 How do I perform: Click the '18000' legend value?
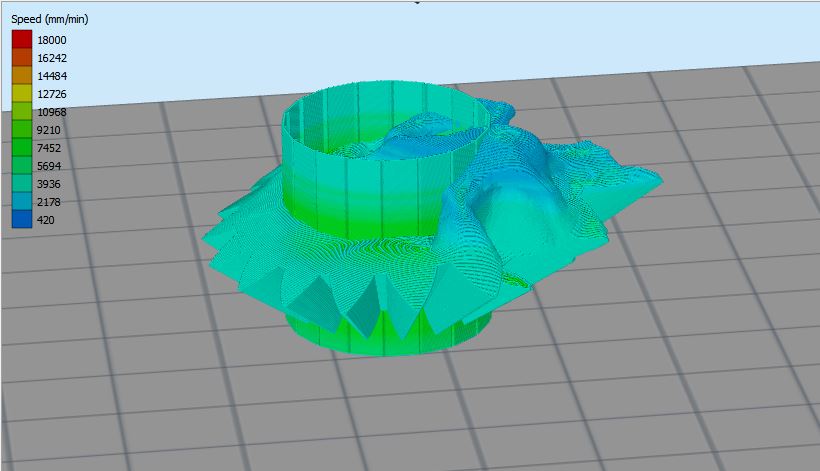coord(52,40)
